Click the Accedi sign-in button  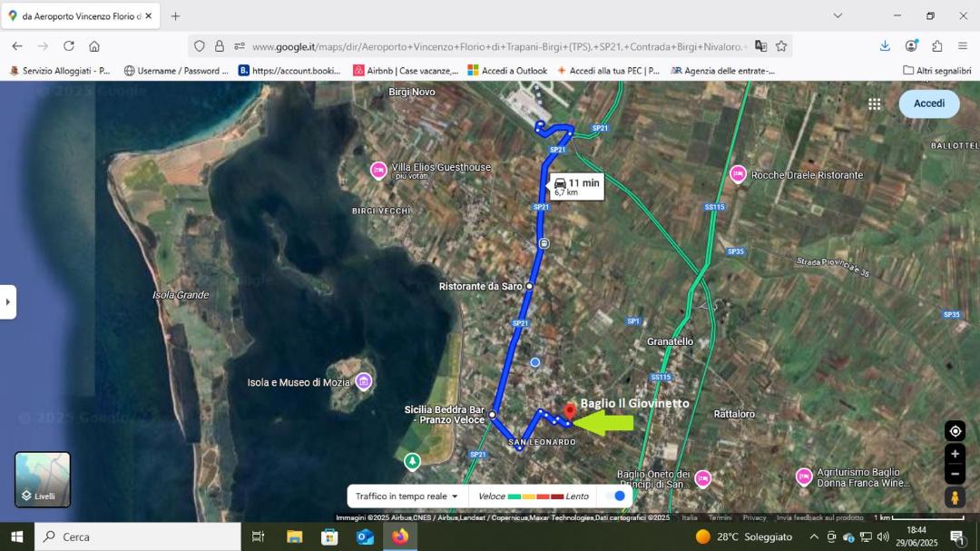point(928,103)
